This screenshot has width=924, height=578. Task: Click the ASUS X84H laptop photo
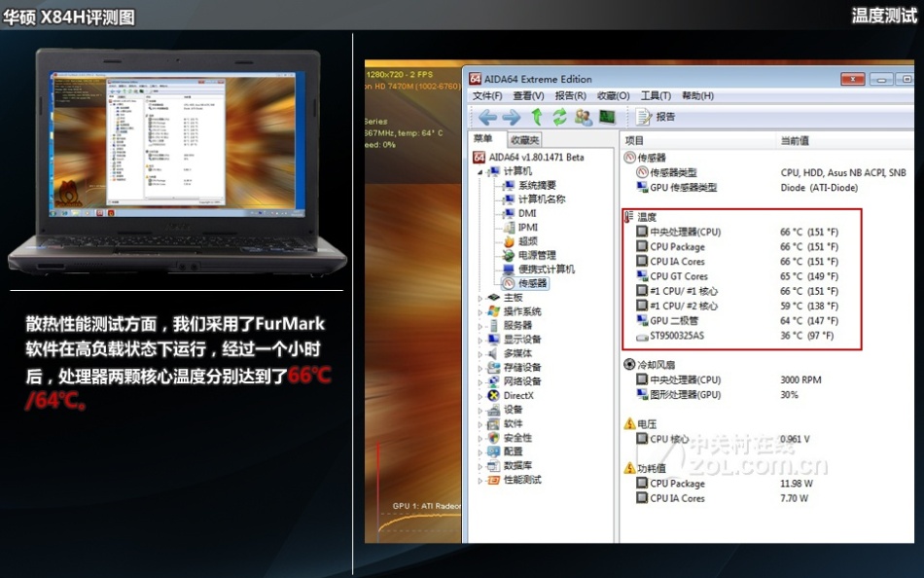[x=177, y=163]
